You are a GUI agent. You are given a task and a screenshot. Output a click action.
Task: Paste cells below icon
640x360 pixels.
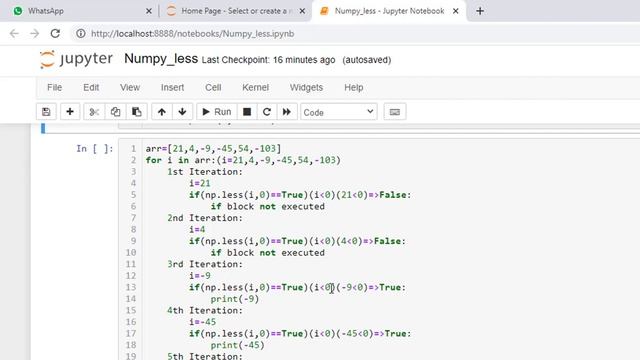click(137, 112)
